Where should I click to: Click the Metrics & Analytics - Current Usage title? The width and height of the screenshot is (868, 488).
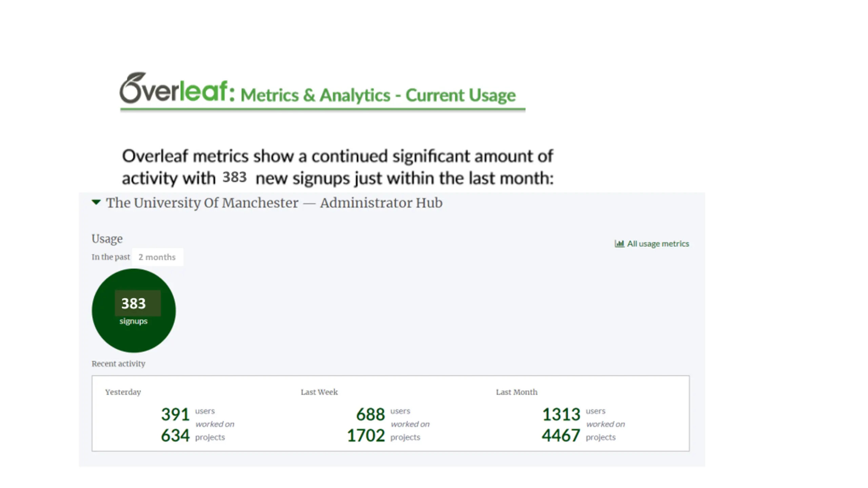click(x=378, y=95)
